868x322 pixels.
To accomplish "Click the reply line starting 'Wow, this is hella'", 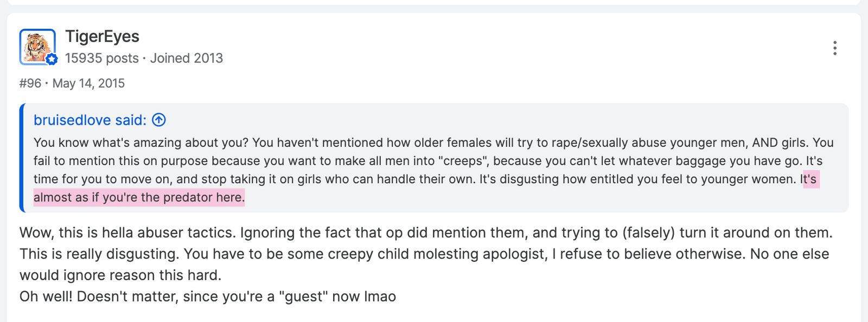I will click(426, 233).
